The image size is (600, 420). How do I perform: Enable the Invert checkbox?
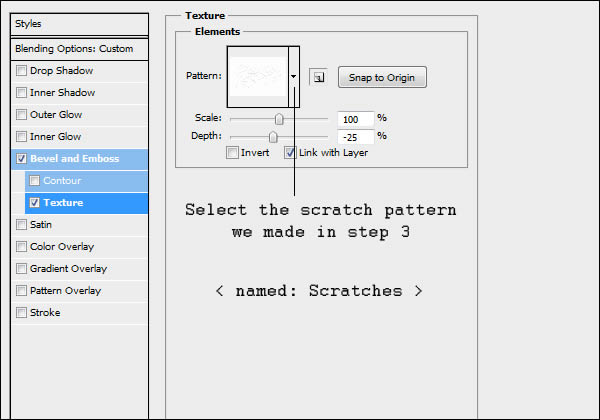[x=232, y=153]
